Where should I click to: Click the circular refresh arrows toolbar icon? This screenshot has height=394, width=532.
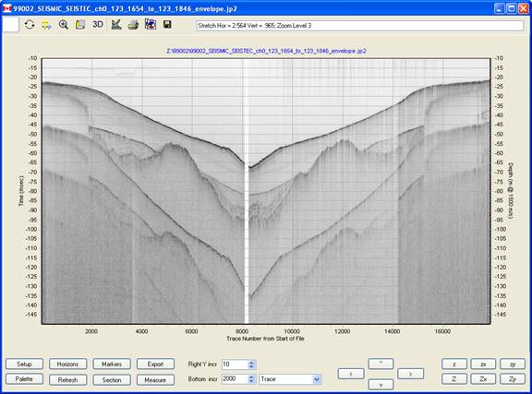click(30, 25)
